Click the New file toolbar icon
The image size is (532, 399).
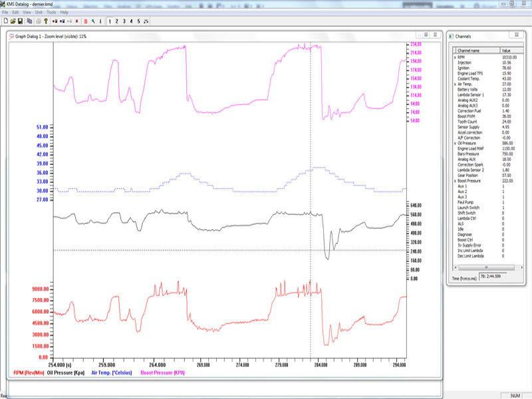click(5, 21)
